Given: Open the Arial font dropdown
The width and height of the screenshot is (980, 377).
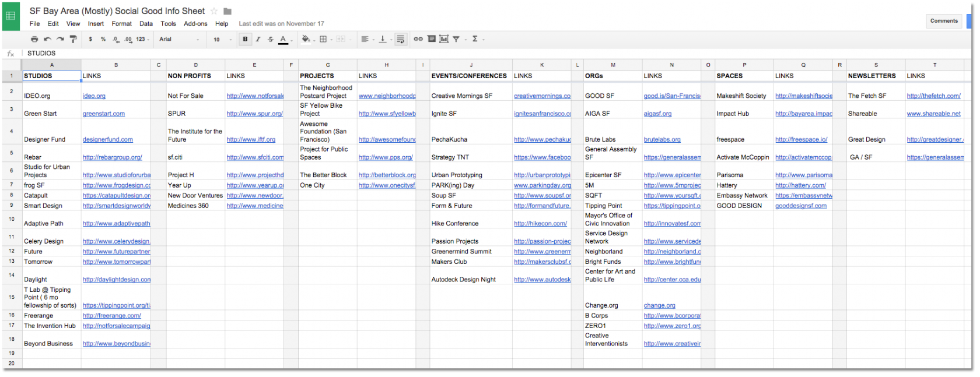Looking at the screenshot, I should click(x=179, y=39).
